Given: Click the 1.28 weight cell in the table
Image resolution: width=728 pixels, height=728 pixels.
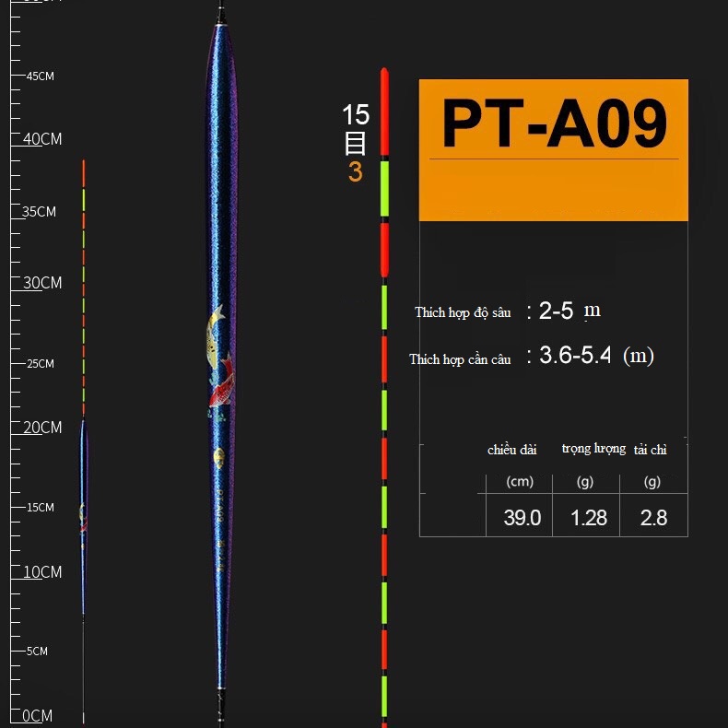Looking at the screenshot, I should 589,518.
